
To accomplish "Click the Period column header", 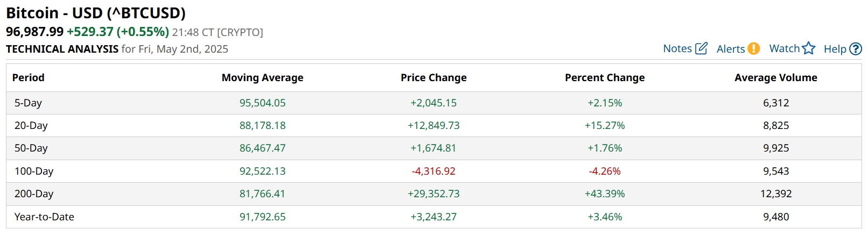I will pos(29,77).
